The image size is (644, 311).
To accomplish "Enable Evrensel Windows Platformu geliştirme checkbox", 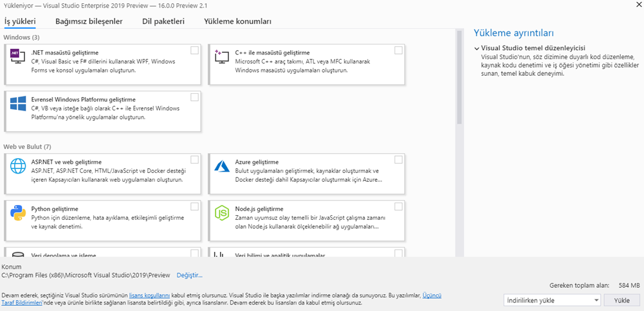I will click(x=195, y=97).
